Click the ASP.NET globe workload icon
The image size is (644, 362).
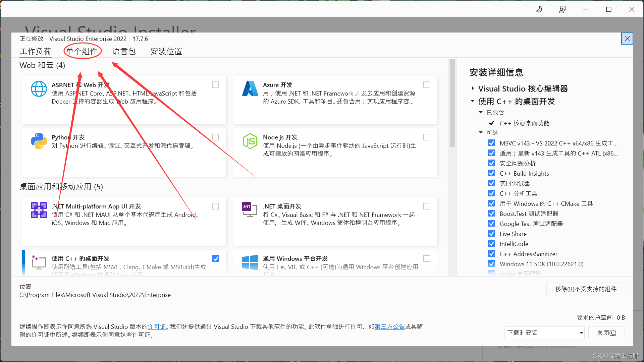[x=39, y=89]
